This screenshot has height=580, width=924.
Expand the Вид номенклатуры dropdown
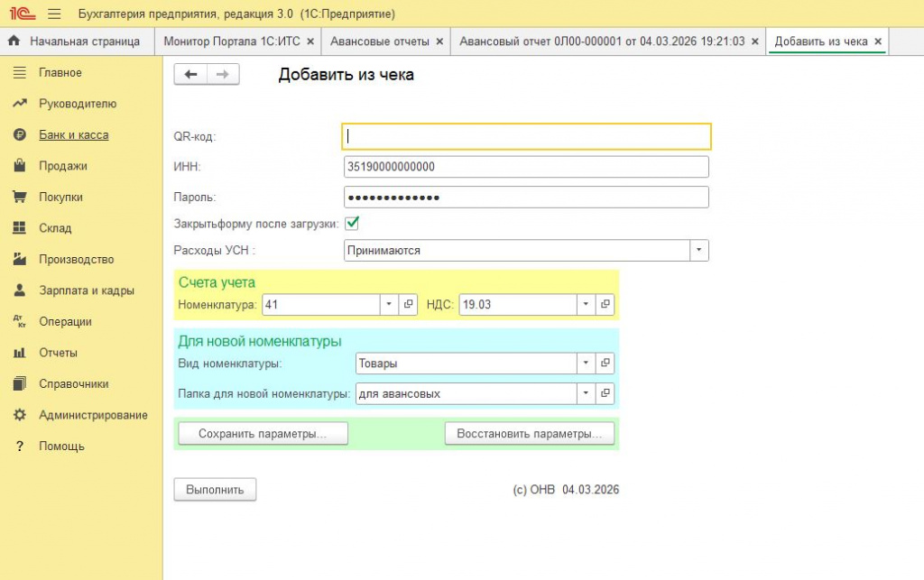point(586,364)
